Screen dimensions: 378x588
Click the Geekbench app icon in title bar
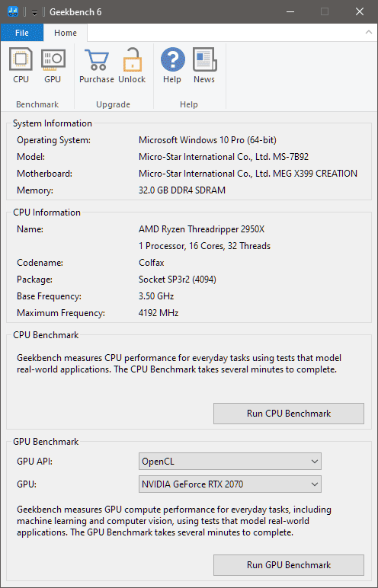tap(13, 11)
